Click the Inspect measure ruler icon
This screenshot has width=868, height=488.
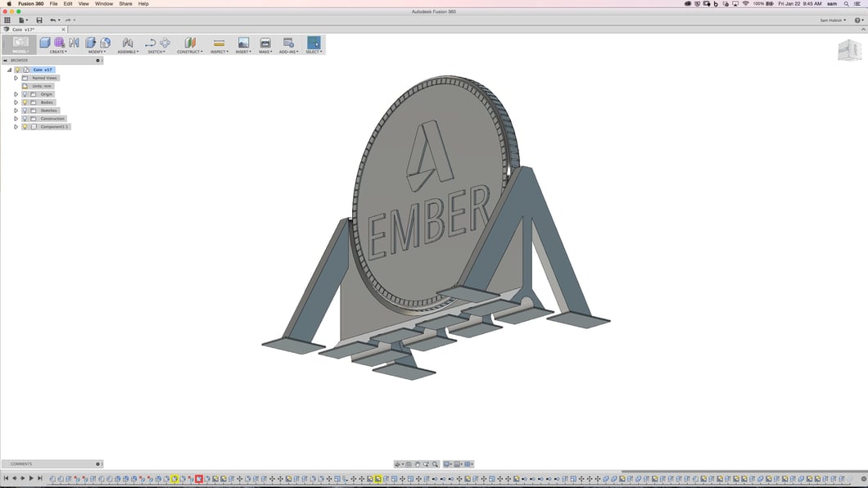point(219,43)
